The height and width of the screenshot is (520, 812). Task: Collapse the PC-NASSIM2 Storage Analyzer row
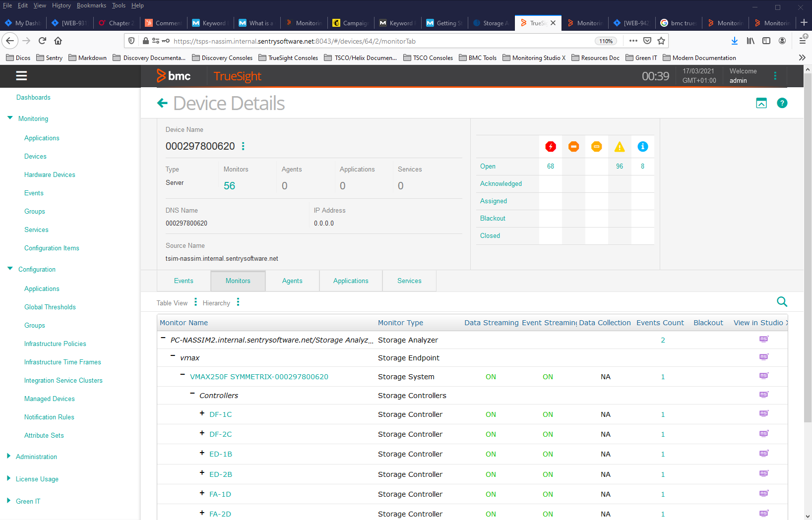pyautogui.click(x=163, y=338)
